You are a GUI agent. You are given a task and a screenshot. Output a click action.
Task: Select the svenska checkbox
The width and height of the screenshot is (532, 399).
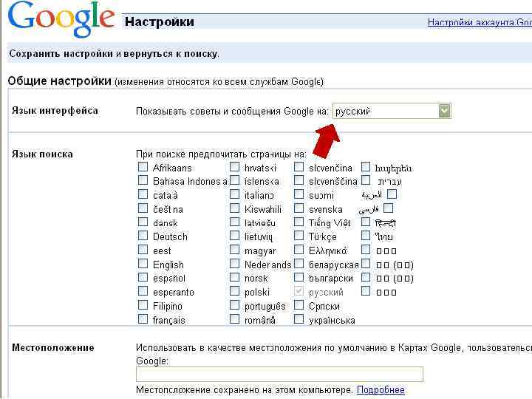tap(299, 208)
